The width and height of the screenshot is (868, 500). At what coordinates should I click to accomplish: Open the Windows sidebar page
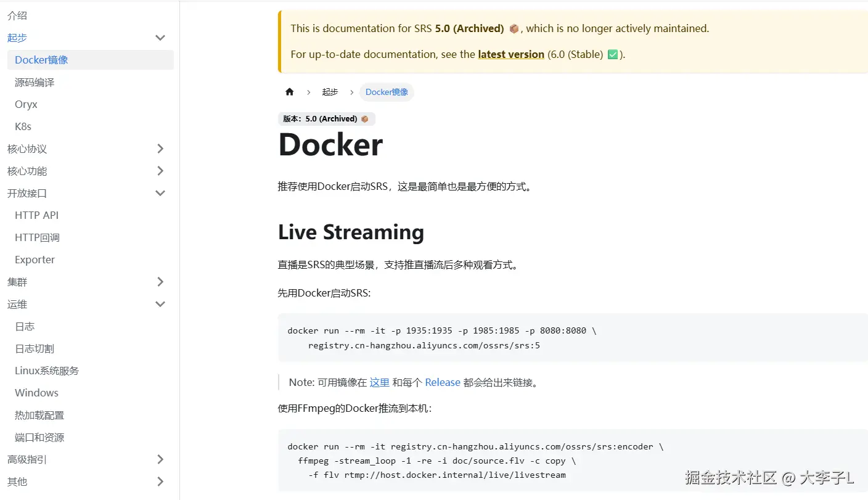36,393
